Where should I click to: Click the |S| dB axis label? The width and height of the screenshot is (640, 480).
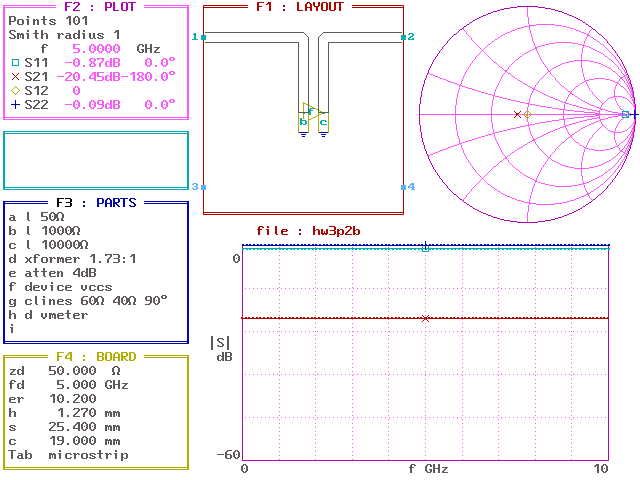(221, 349)
